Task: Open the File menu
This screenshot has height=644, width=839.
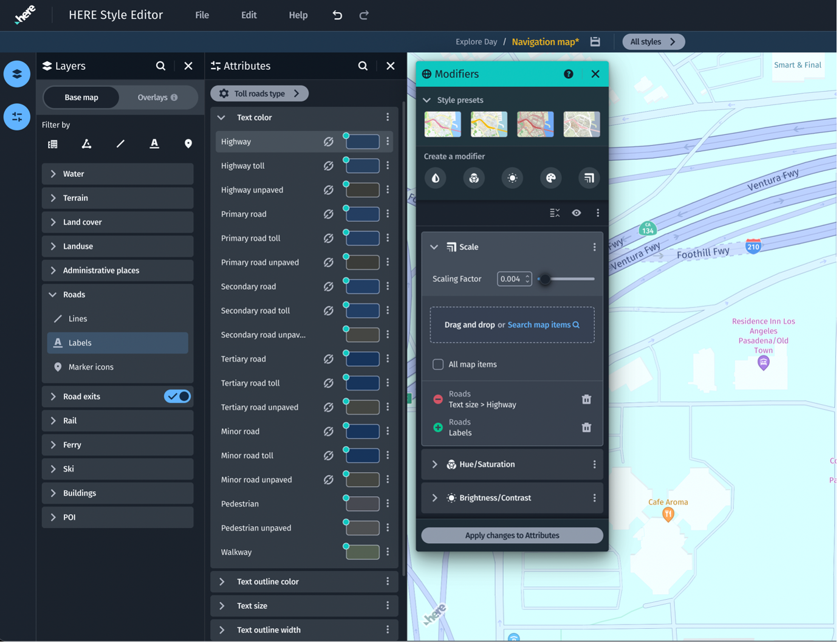Action: coord(202,15)
